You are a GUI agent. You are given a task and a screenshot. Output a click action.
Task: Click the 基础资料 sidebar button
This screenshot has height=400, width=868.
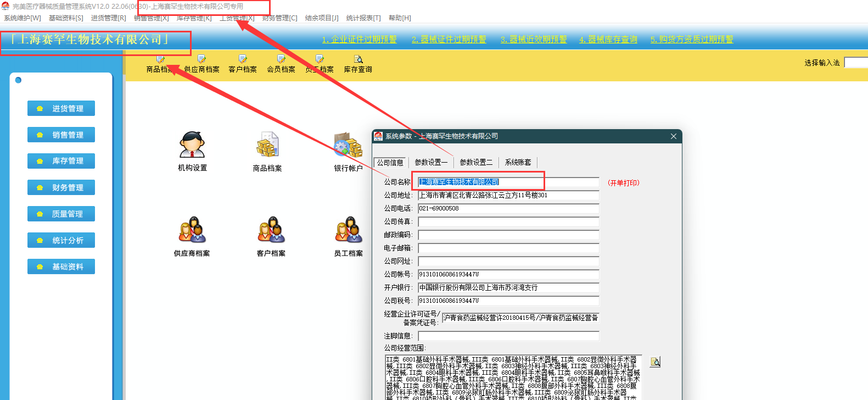[61, 266]
